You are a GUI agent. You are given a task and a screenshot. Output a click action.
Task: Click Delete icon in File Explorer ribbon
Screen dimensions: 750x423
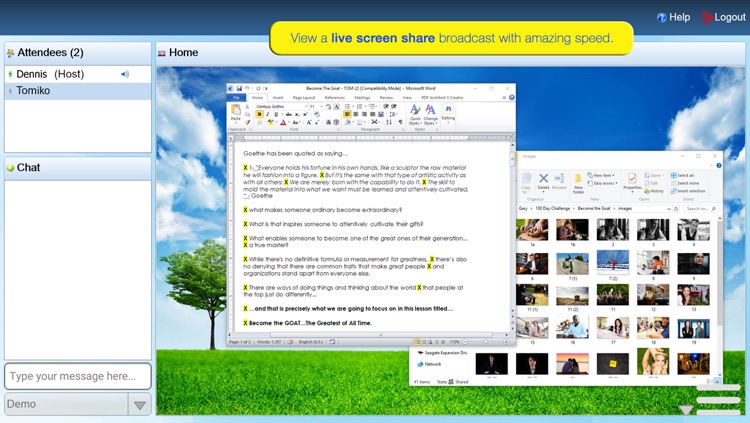click(x=544, y=180)
